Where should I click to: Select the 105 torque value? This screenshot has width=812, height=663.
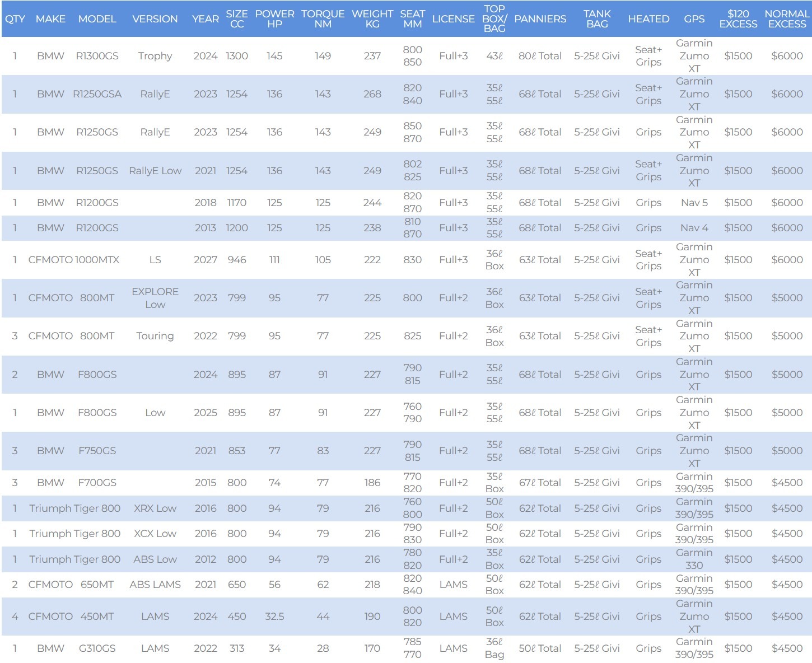click(x=323, y=260)
